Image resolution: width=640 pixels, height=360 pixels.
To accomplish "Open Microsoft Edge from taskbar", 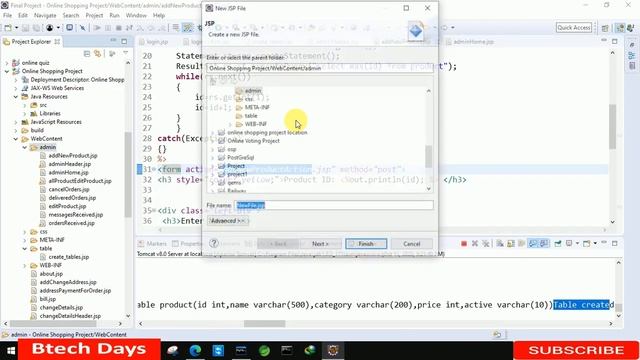I will 195,350.
